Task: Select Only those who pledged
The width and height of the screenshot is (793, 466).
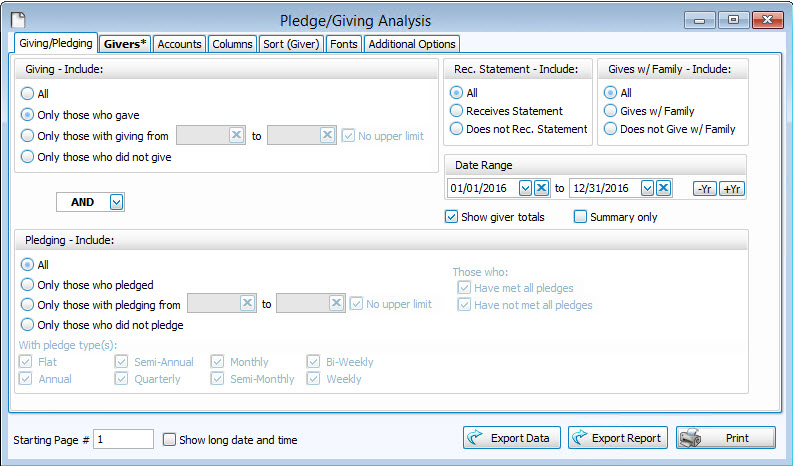Action: pyautogui.click(x=28, y=285)
